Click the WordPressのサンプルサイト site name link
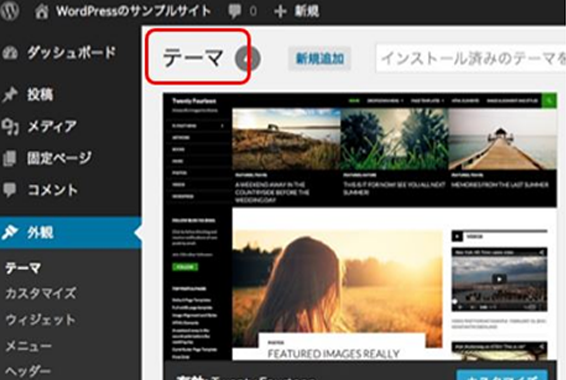The width and height of the screenshot is (566, 380). click(x=133, y=11)
